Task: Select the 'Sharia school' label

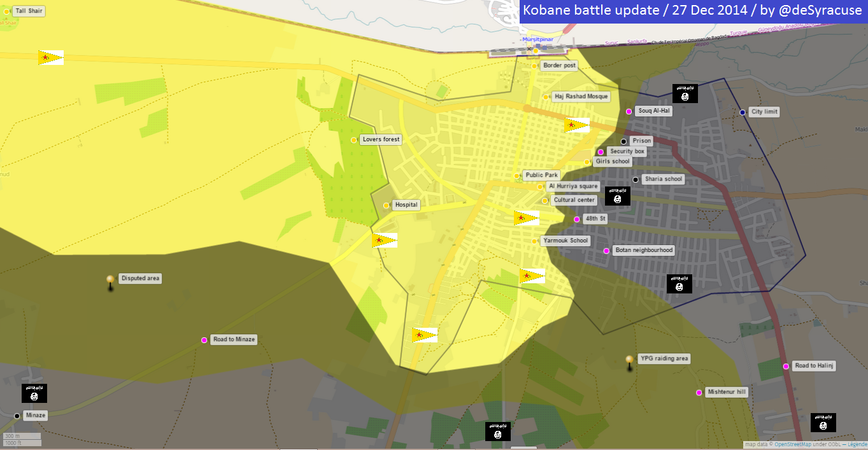Action: (663, 179)
